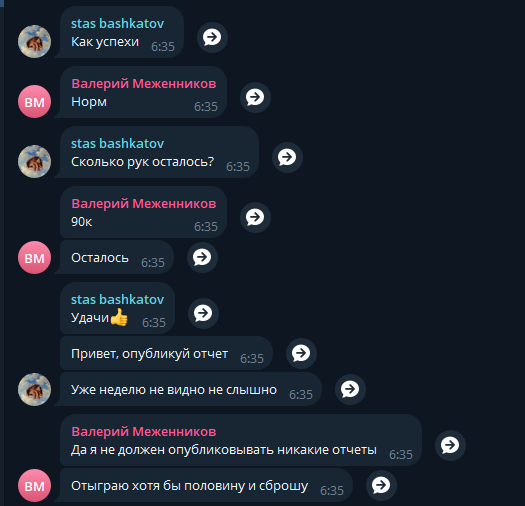Forward 'Отыграю хотя бы половину' message
Image resolution: width=525 pixels, height=506 pixels.
tap(381, 485)
